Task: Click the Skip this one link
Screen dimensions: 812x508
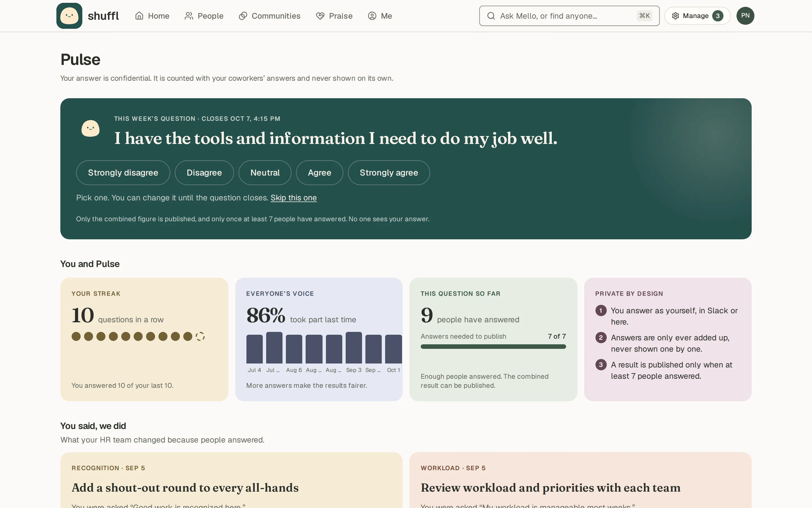Action: pos(294,198)
